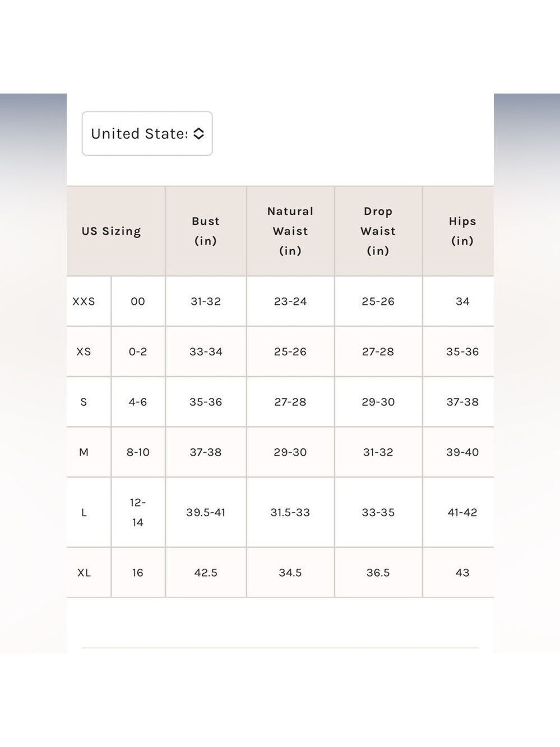Click the Bust (in) column header
Image resolution: width=560 pixels, height=747 pixels.
click(x=206, y=231)
